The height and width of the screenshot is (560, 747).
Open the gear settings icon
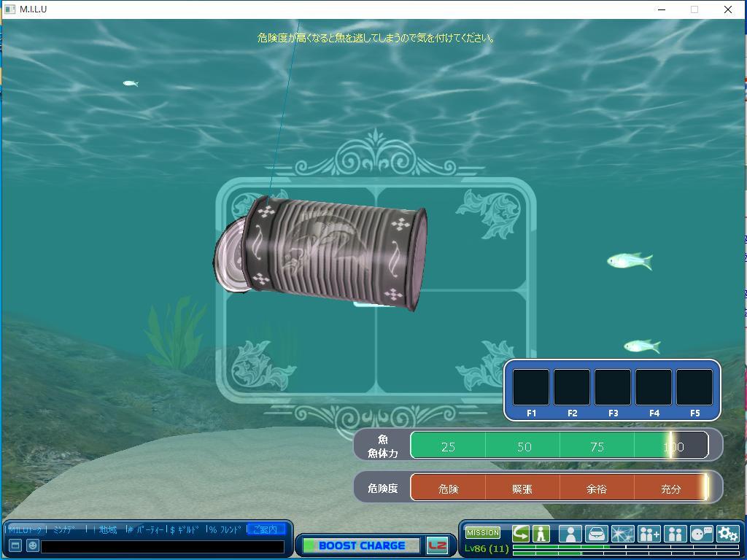click(x=727, y=534)
